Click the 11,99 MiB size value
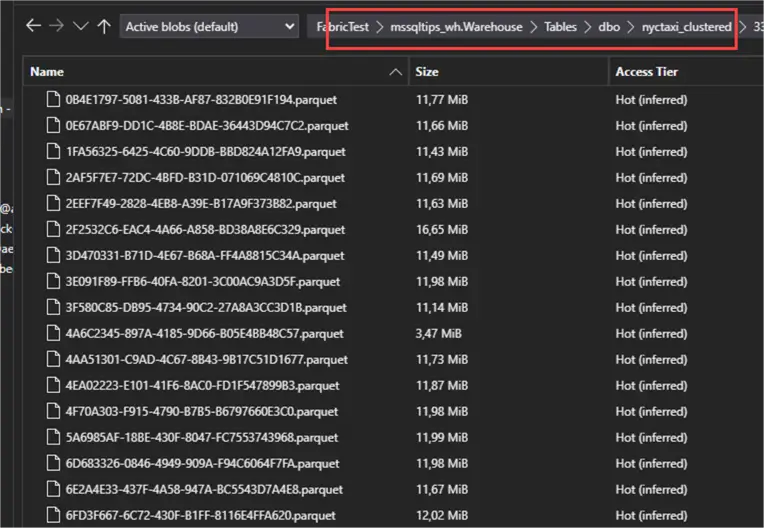 click(441, 437)
